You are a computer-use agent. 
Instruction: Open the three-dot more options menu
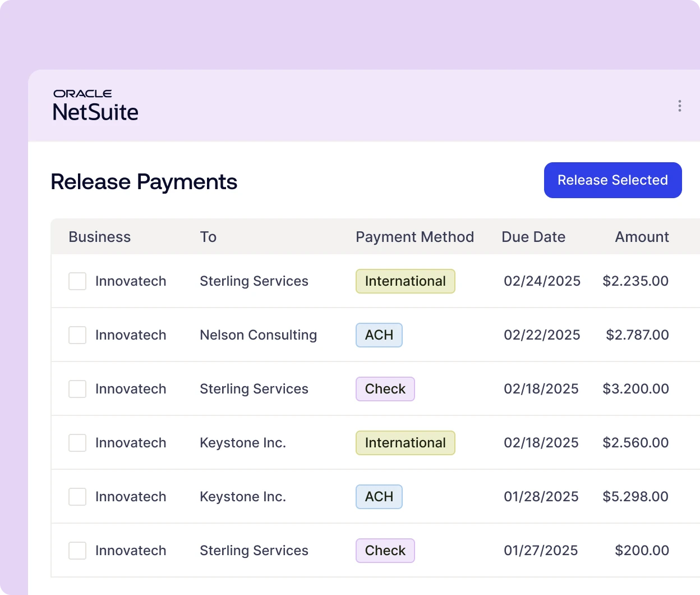pos(679,106)
